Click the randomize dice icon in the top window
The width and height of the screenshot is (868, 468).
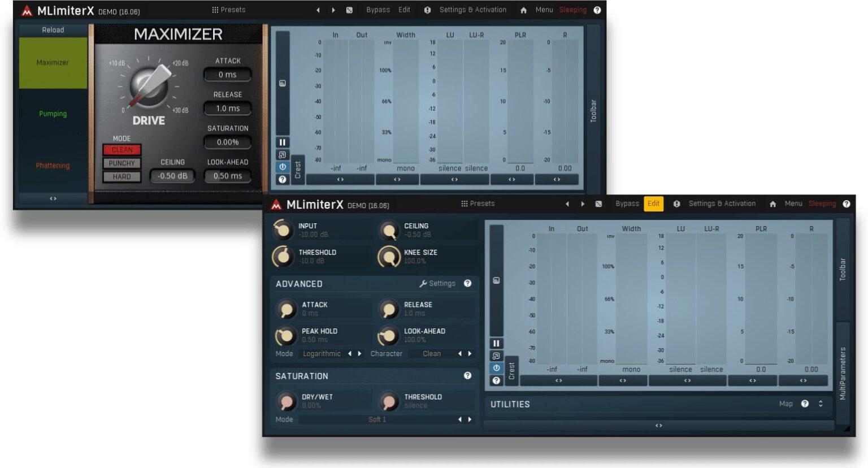349,10
